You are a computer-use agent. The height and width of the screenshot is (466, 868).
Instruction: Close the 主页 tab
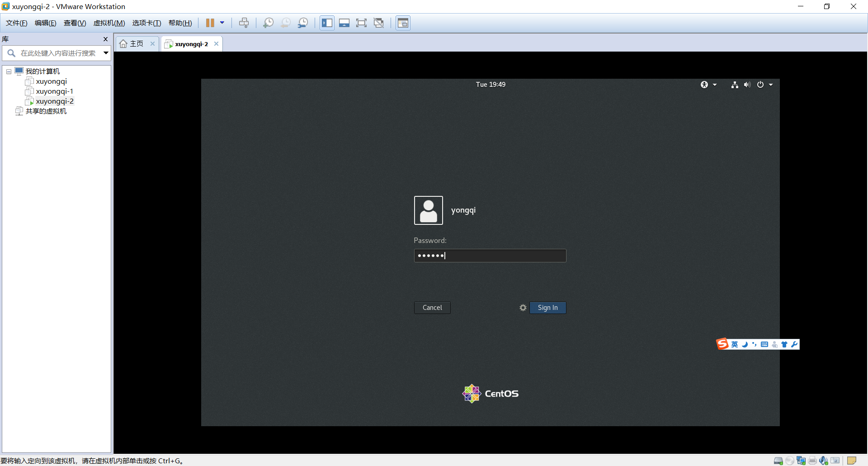152,44
